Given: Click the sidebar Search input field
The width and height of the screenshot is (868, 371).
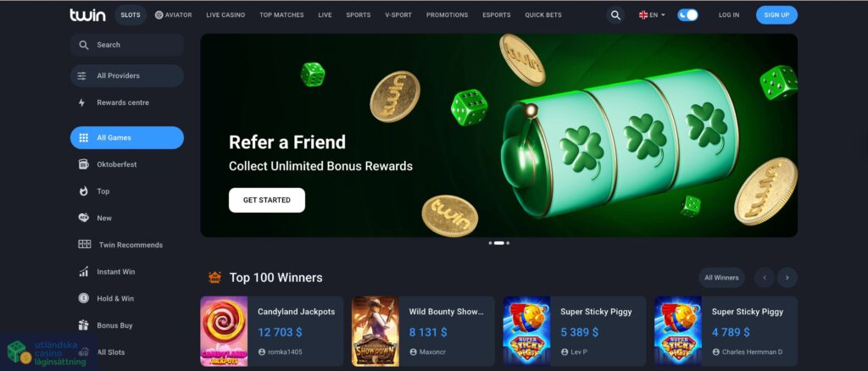Looking at the screenshot, I should pos(127,45).
